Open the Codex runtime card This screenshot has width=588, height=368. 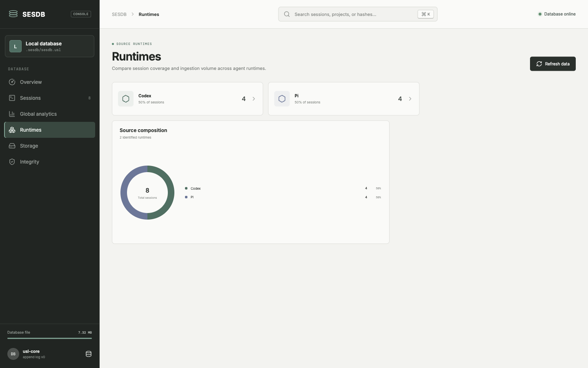[187, 99]
